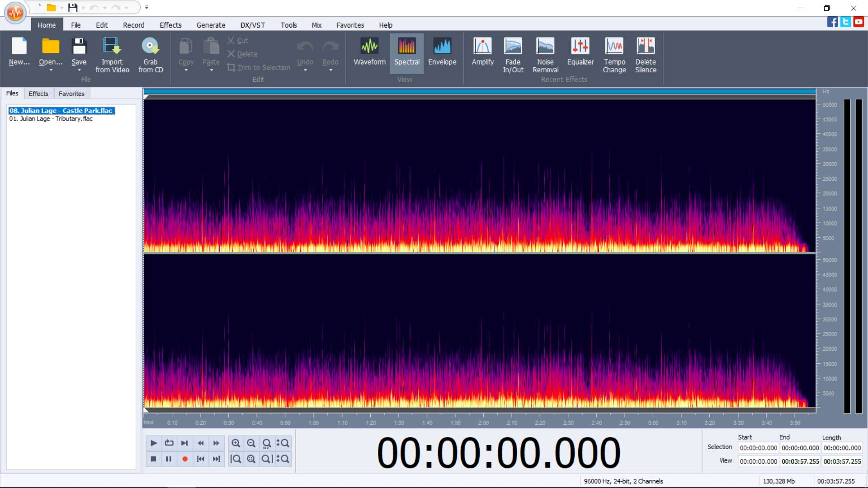Click the Selection Start time field
The height and width of the screenshot is (488, 868).
758,448
